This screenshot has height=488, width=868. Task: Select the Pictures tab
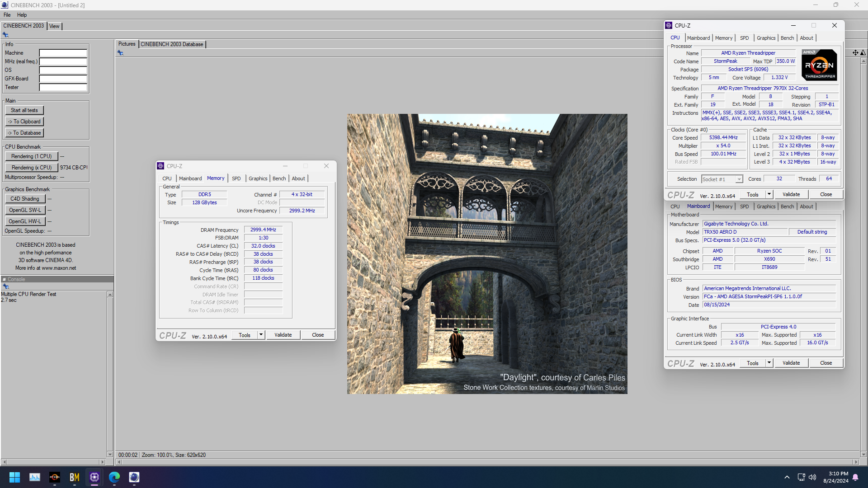127,44
